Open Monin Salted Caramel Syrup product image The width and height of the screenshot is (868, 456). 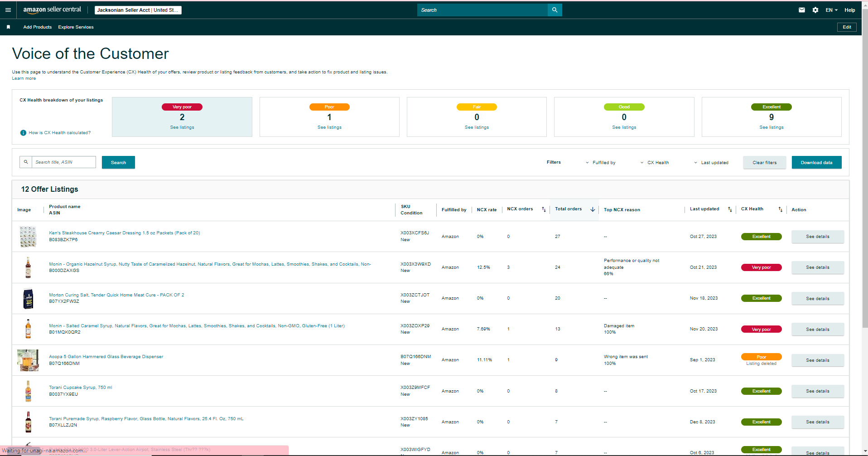tap(28, 329)
